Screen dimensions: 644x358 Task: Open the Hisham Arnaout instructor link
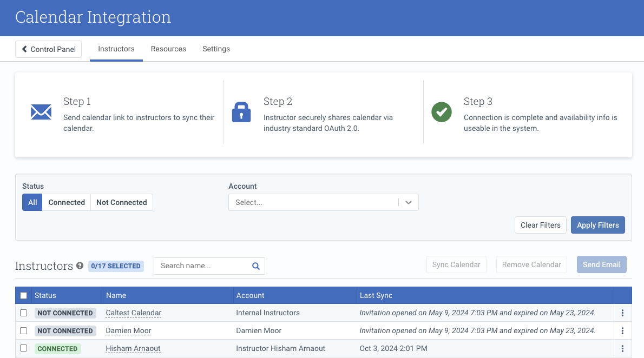[133, 349]
